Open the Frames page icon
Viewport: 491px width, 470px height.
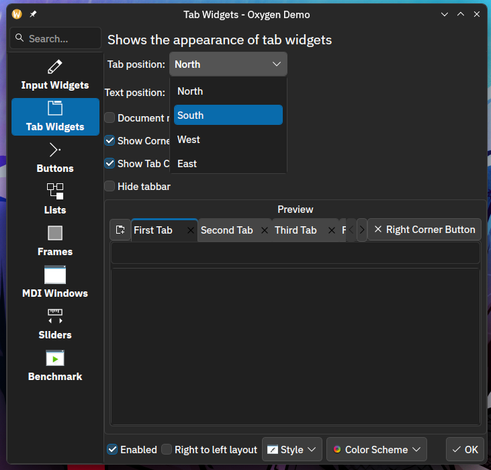(55, 233)
